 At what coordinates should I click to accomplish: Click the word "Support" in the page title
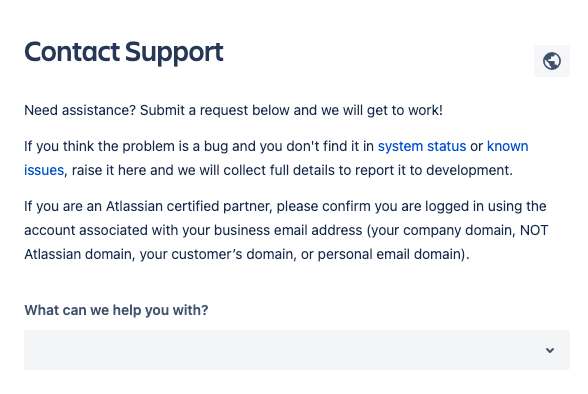coord(174,52)
